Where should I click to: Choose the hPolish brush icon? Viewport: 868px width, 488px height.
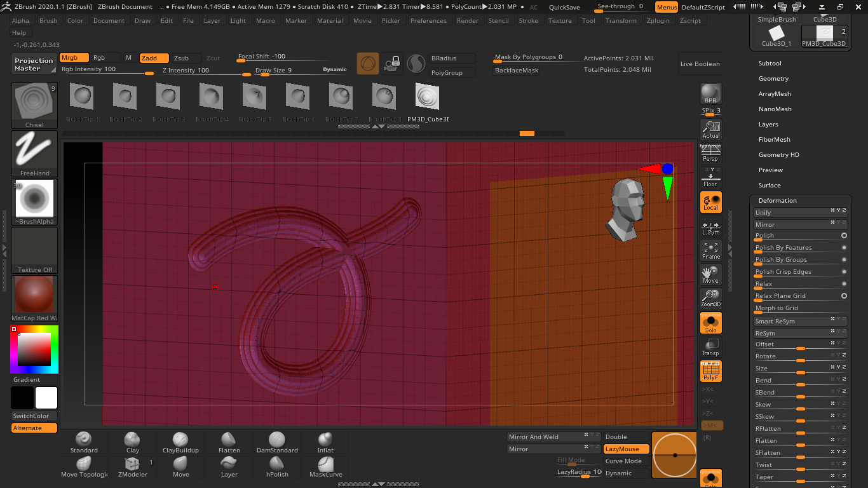(x=277, y=467)
